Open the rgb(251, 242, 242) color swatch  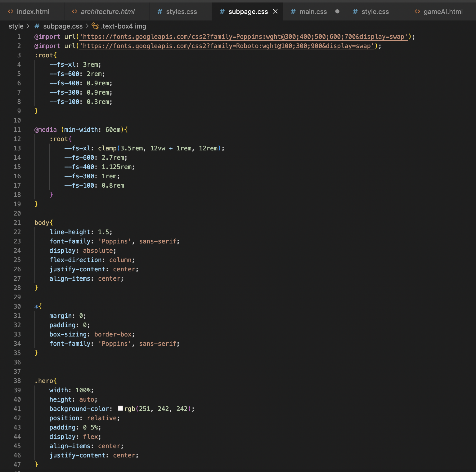click(120, 408)
